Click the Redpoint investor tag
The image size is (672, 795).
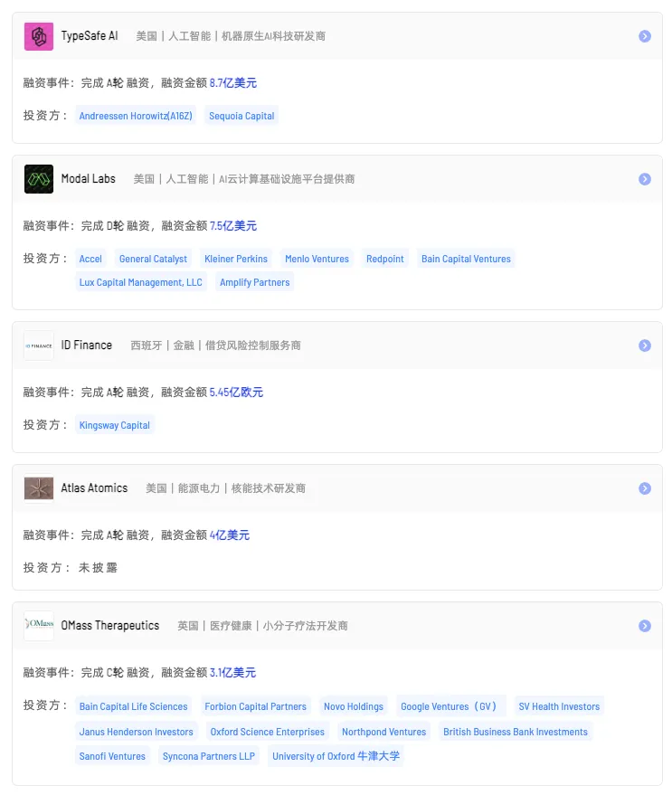click(385, 259)
